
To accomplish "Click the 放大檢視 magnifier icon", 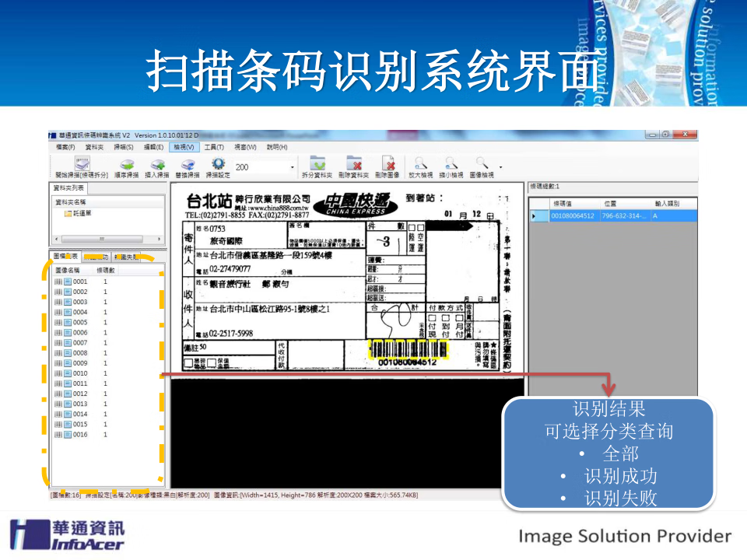I will 420,163.
